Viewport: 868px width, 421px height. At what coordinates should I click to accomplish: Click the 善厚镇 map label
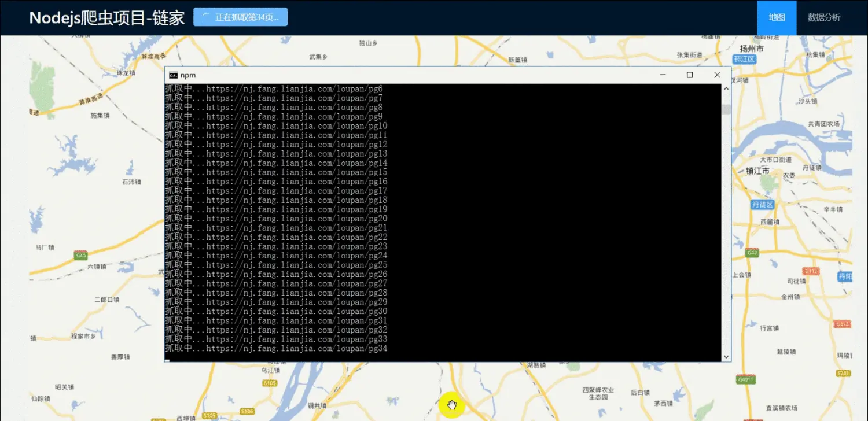point(120,357)
